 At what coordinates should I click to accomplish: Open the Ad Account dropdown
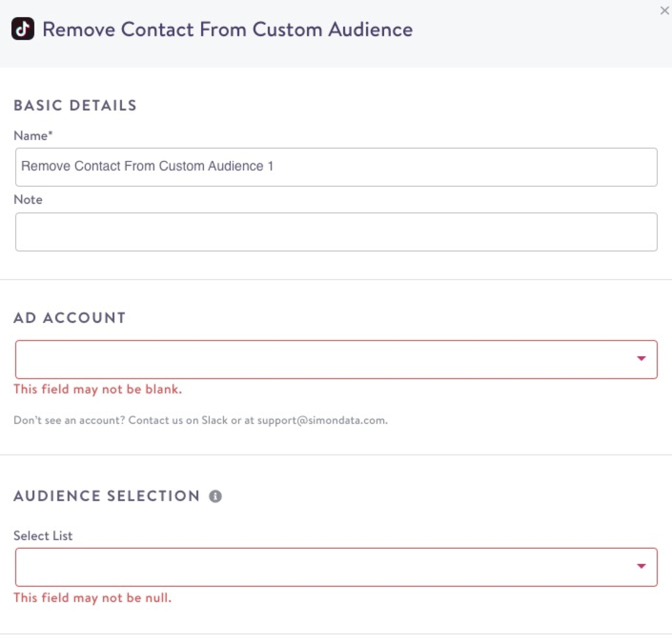point(336,360)
